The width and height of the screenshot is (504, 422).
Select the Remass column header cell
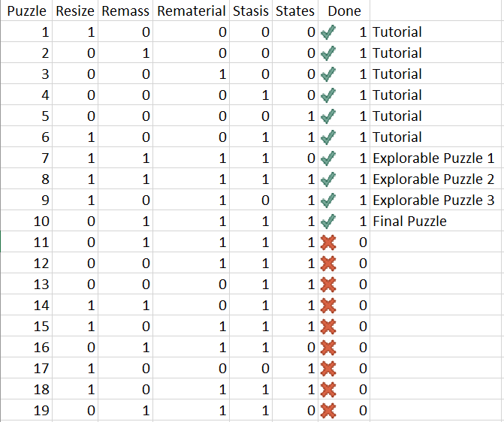(x=125, y=11)
